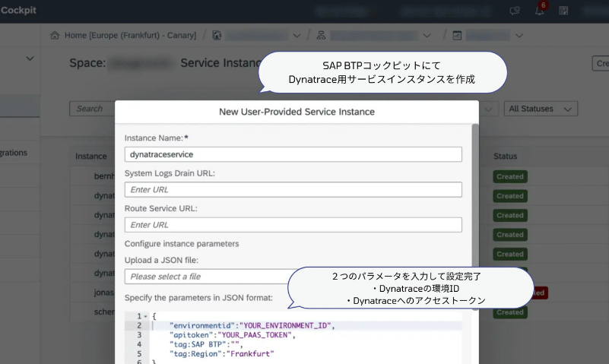
Task: Open the All Statuses filter dropdown
Action: coord(541,109)
